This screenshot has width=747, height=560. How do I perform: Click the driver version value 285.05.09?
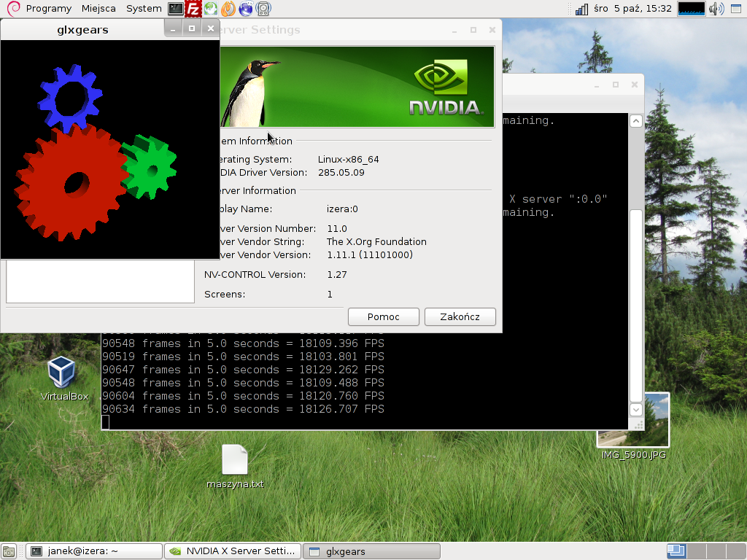(341, 172)
